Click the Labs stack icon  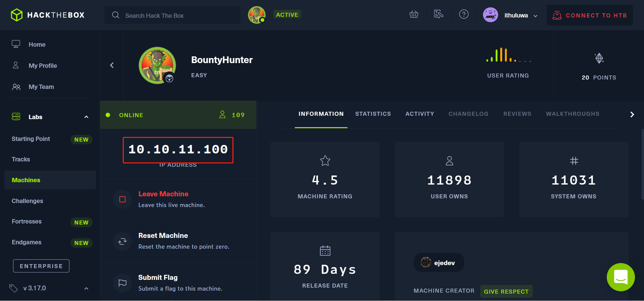coord(16,116)
